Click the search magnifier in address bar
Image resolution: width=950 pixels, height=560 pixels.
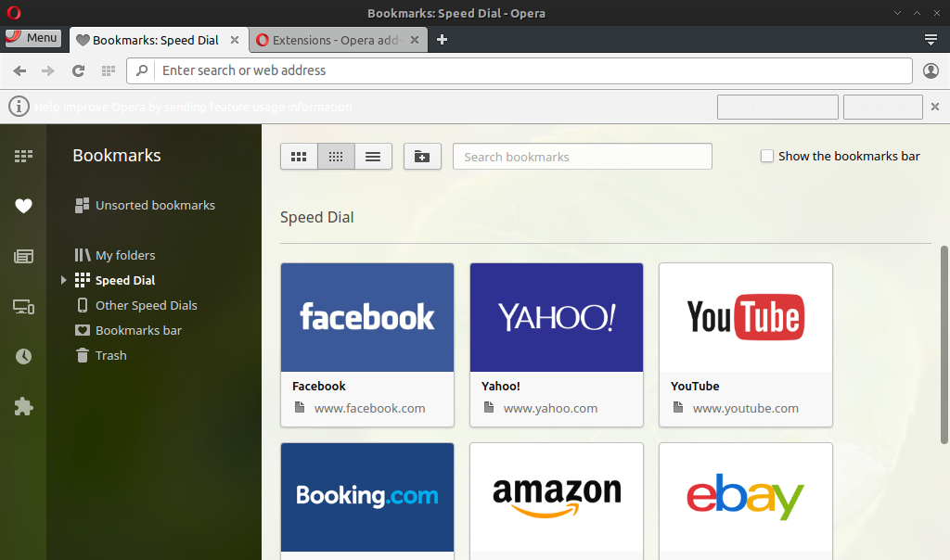(142, 70)
